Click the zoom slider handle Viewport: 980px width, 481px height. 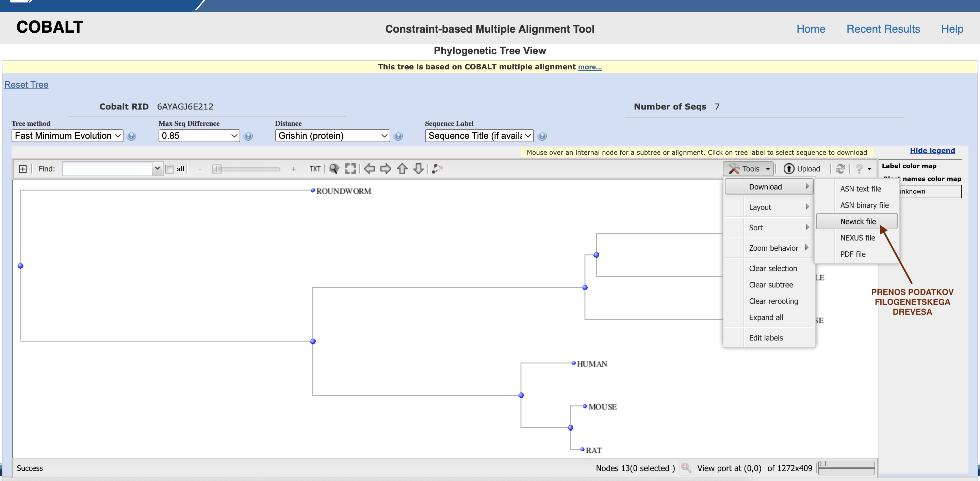click(x=217, y=169)
